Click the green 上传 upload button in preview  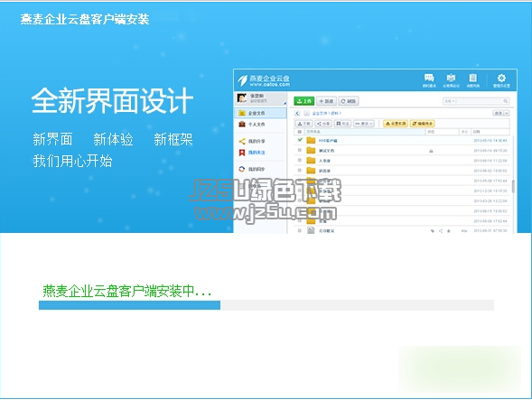(x=304, y=101)
